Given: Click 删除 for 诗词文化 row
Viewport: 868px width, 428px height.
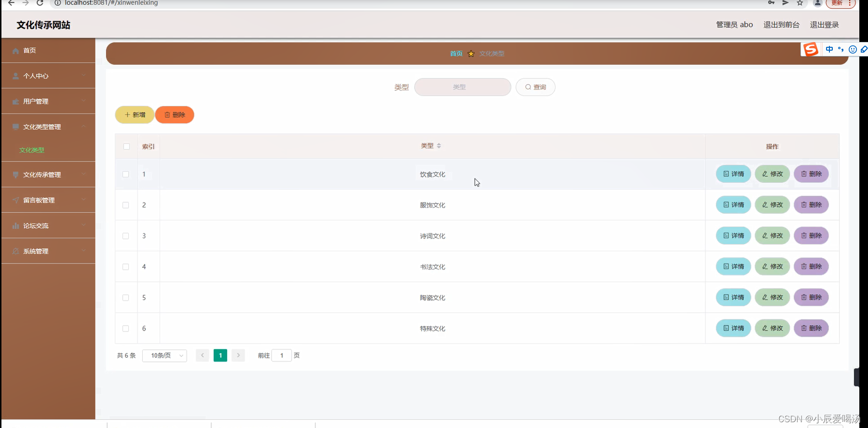Looking at the screenshot, I should pyautogui.click(x=812, y=235).
